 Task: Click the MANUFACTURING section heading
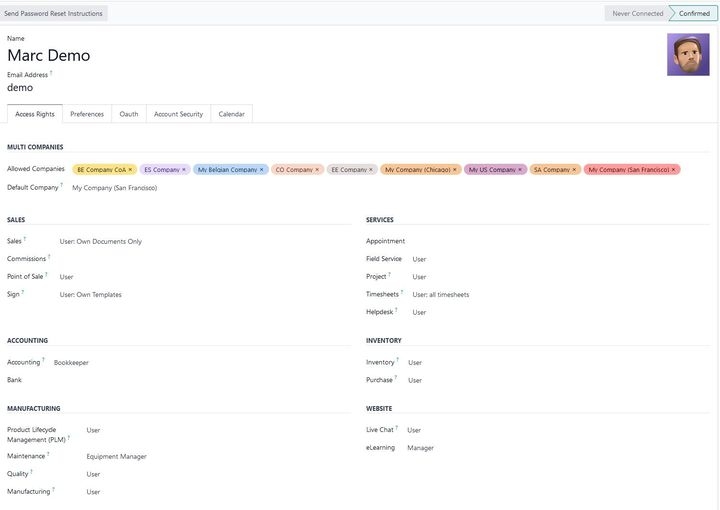click(x=34, y=409)
